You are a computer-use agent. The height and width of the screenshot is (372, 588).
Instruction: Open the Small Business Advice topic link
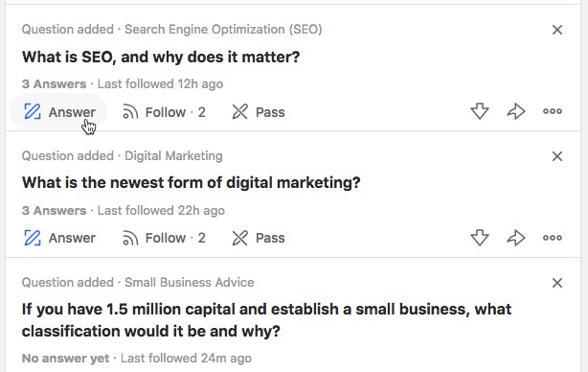189,282
